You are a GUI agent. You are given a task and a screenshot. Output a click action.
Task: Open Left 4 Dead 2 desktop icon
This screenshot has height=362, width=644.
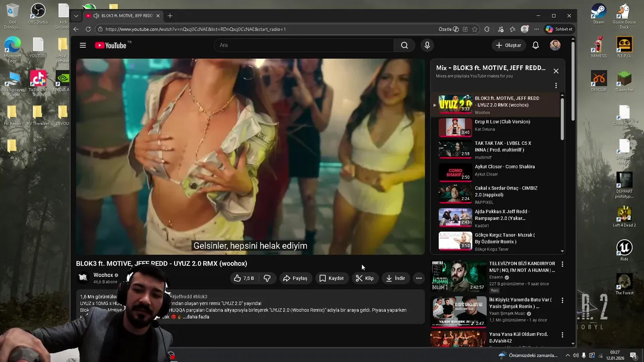(x=624, y=216)
